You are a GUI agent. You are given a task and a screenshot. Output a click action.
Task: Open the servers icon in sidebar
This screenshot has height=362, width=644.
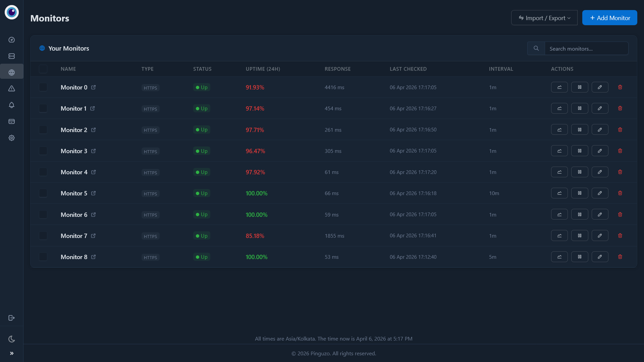[12, 56]
